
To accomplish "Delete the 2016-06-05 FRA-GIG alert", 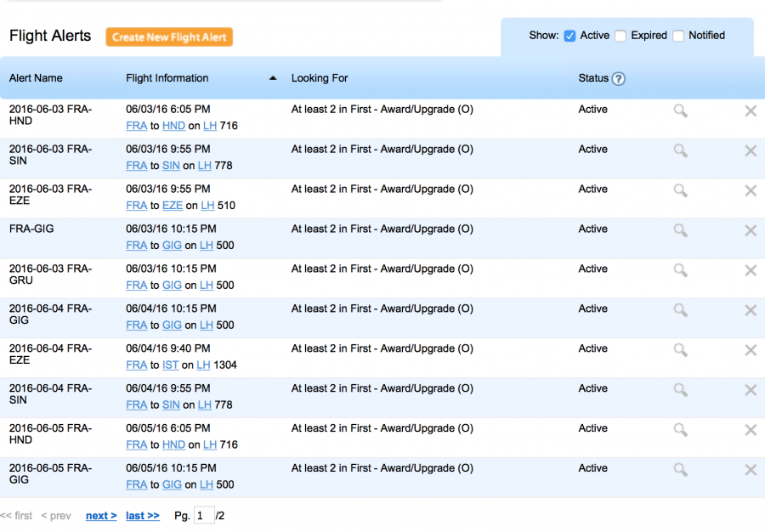I will coord(751,470).
